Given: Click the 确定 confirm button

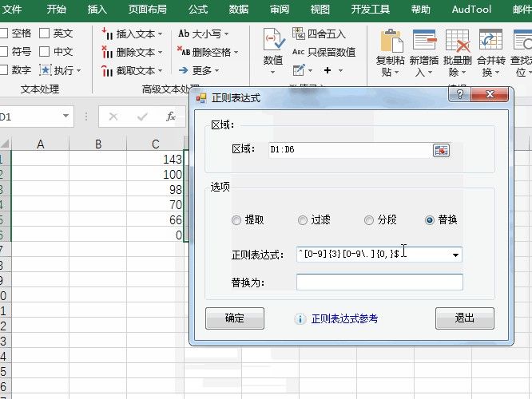Looking at the screenshot, I should click(x=234, y=318).
